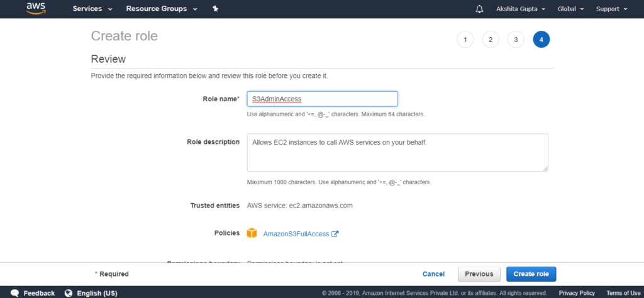Focus the Role name input field
The height and width of the screenshot is (298, 644).
point(323,99)
